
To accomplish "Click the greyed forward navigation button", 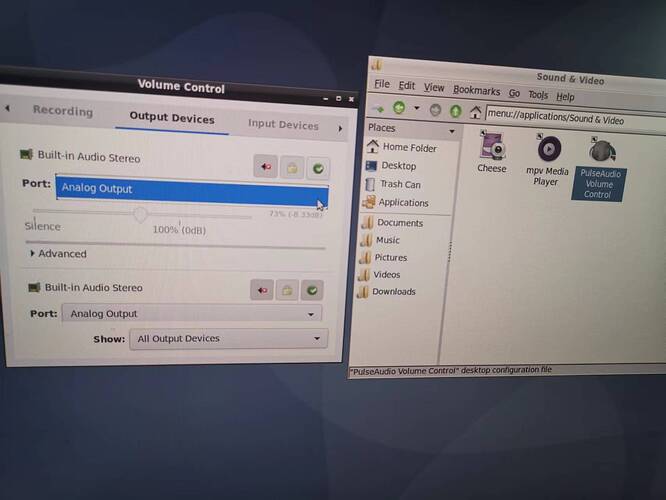I will click(435, 110).
